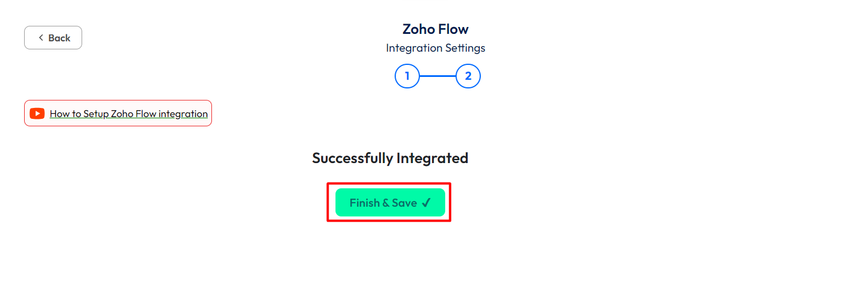The width and height of the screenshot is (868, 302).
Task: Click the checkmark icon on Finish & Save
Action: (x=426, y=203)
